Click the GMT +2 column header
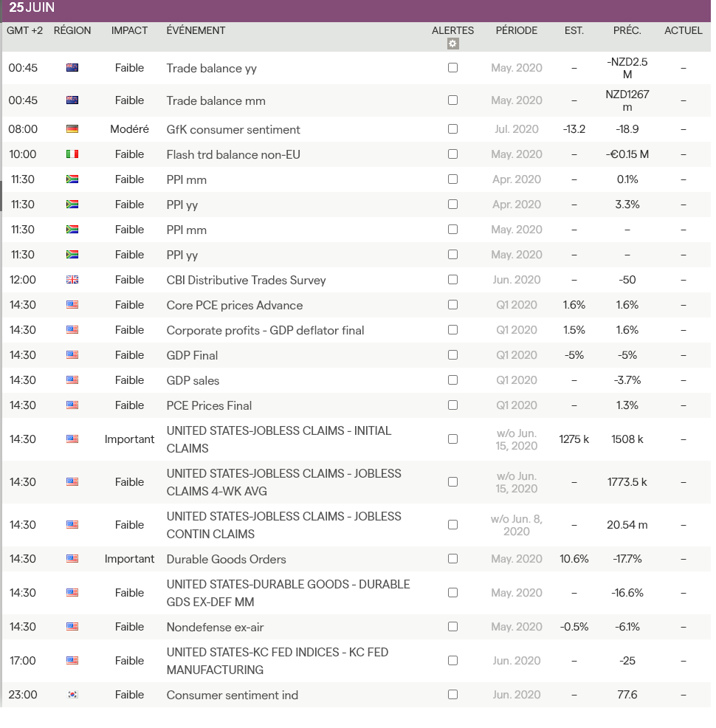Screen dimensions: 716x728 click(24, 31)
